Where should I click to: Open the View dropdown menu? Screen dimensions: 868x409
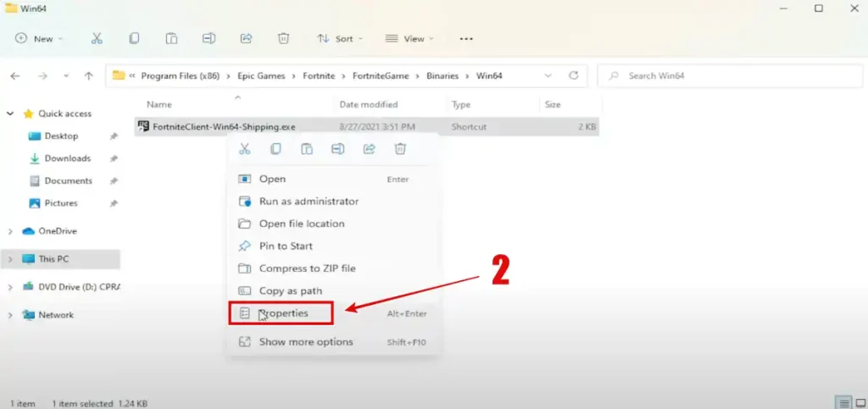click(409, 39)
